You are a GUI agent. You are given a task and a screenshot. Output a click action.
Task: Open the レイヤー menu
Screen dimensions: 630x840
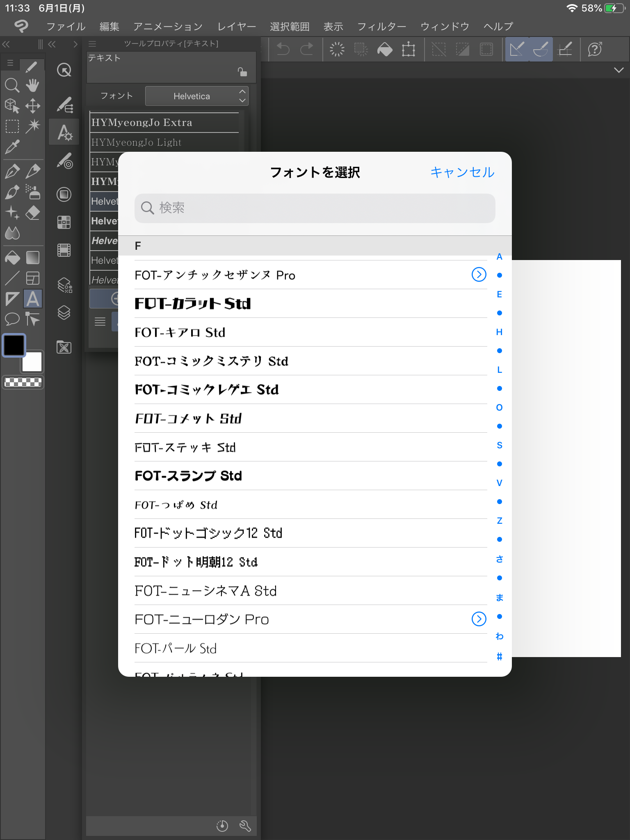pyautogui.click(x=237, y=27)
